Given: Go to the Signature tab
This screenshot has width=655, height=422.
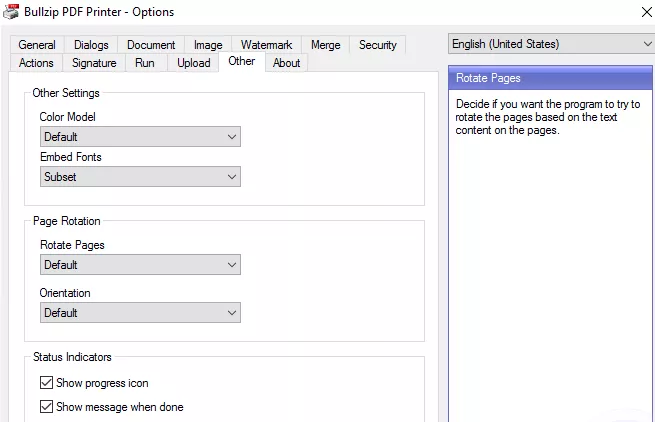Looking at the screenshot, I should (x=94, y=63).
